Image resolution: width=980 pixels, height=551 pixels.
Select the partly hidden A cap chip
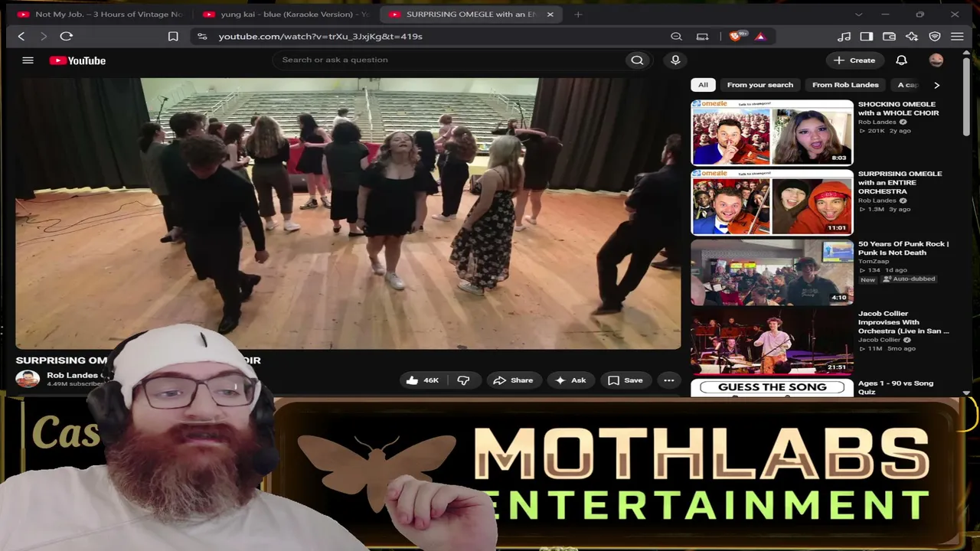point(907,85)
